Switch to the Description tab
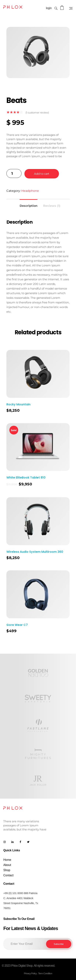Viewport: 76px width, 980px height. (28, 205)
